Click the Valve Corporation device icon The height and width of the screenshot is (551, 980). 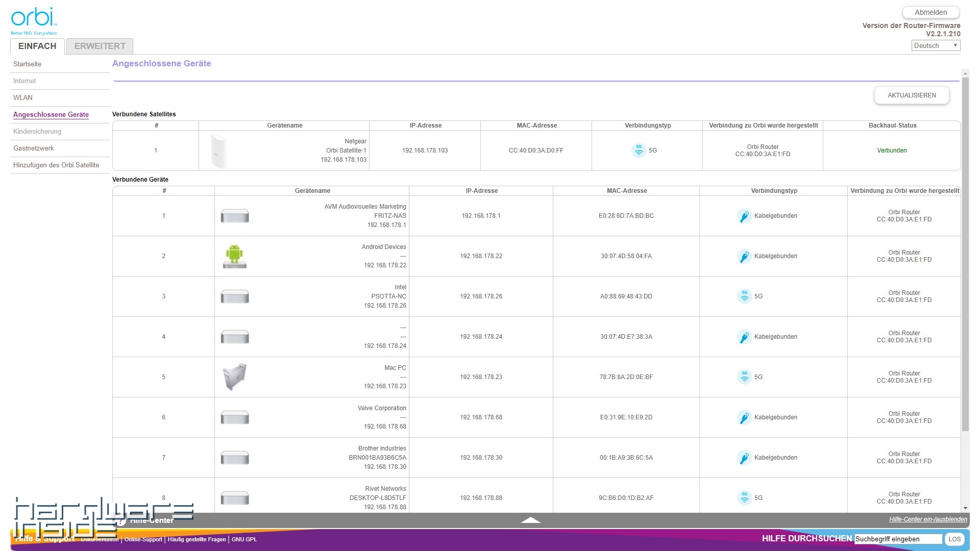235,417
